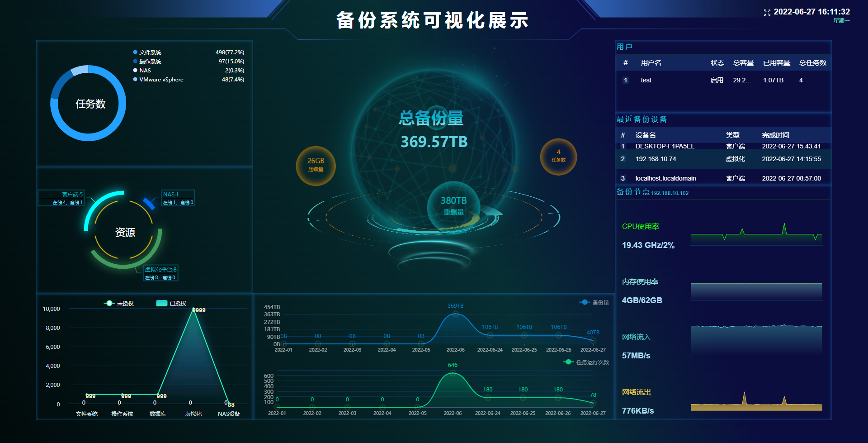
Task: Open the 192.168.10.102 backup node link
Action: point(670,193)
